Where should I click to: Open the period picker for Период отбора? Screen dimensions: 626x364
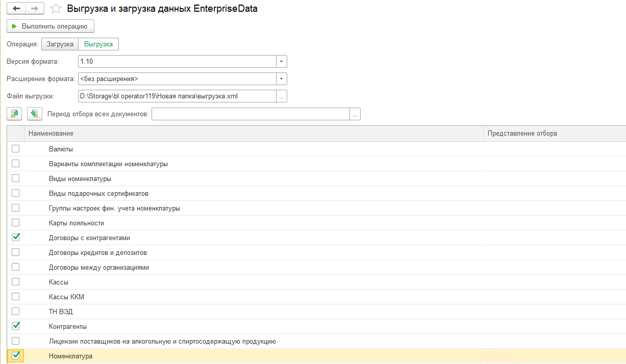pyautogui.click(x=355, y=114)
